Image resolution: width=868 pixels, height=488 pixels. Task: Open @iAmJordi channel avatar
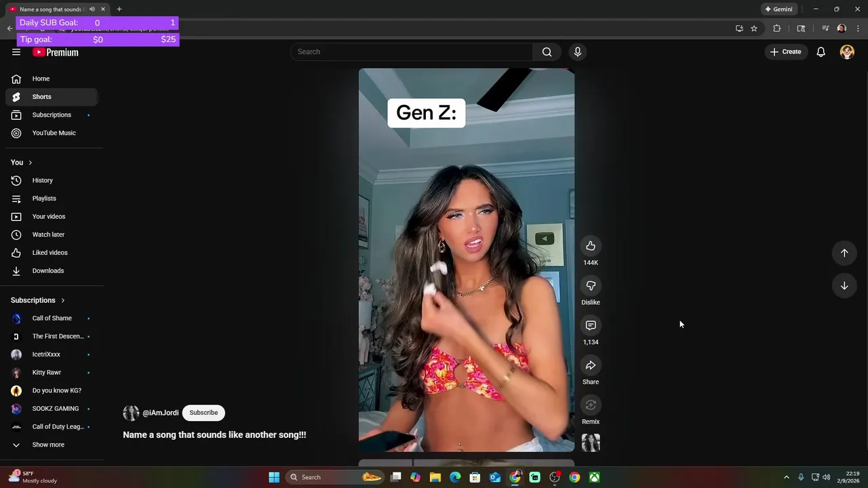pos(131,413)
